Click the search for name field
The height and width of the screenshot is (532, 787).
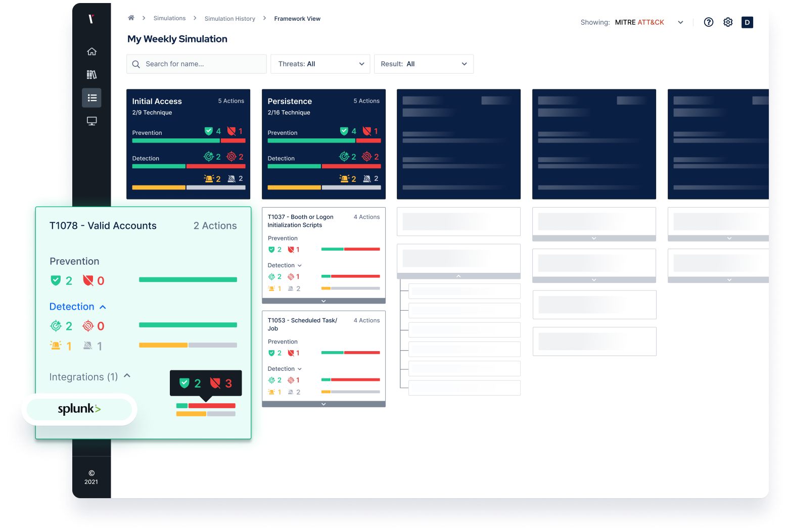tap(197, 64)
